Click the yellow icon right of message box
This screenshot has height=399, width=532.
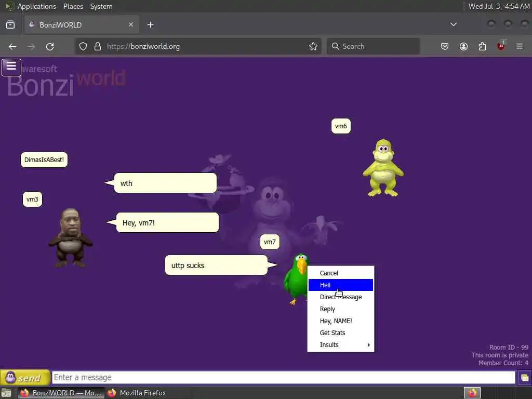coord(524,378)
